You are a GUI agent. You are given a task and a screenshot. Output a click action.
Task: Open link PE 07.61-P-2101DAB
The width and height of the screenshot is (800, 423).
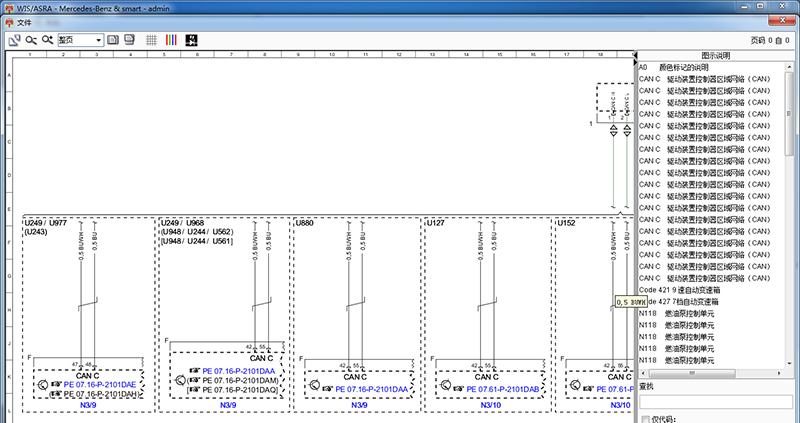pyautogui.click(x=503, y=389)
